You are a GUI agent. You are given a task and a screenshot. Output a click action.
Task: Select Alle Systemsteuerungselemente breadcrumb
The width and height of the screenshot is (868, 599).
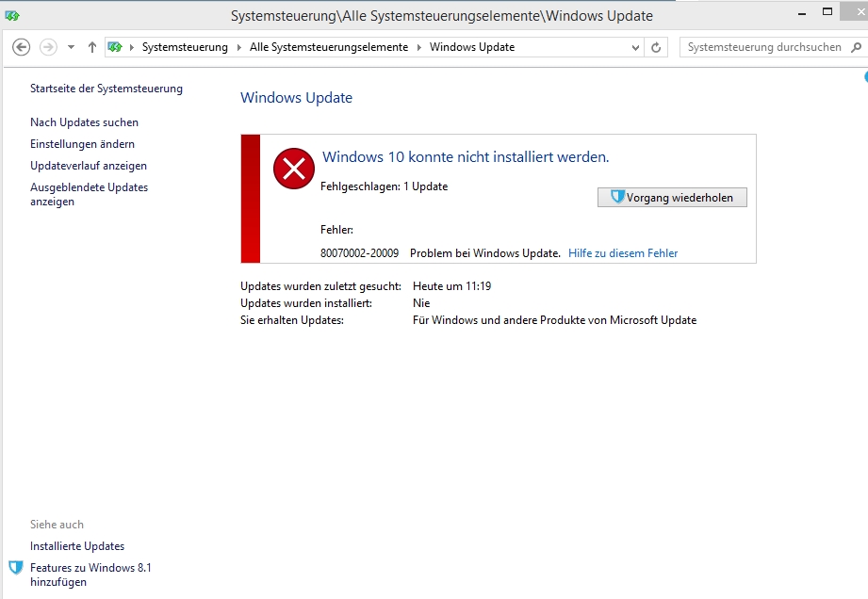point(329,47)
